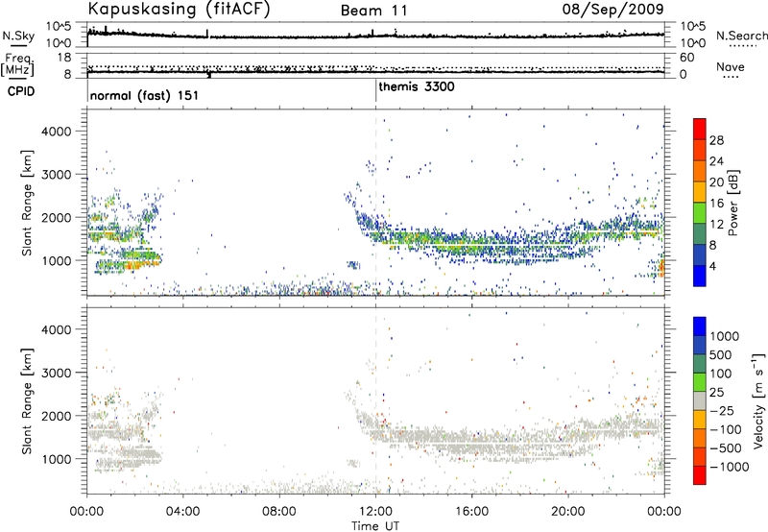Click the red swatch of Power colorbar
The image size is (768, 532).
(700, 129)
